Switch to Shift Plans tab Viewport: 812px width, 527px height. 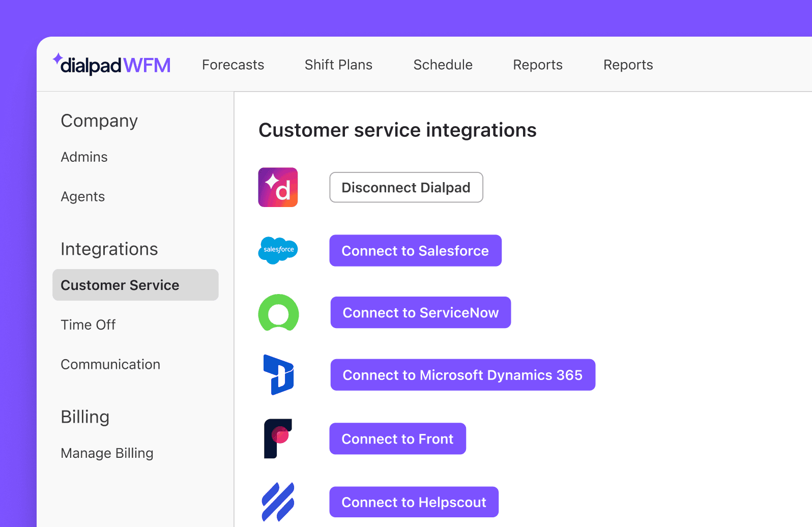[x=338, y=65]
